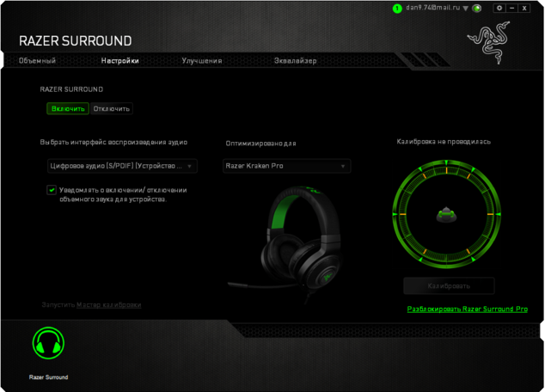Close the Razer Surround window
The image size is (545, 392).
click(x=524, y=8)
